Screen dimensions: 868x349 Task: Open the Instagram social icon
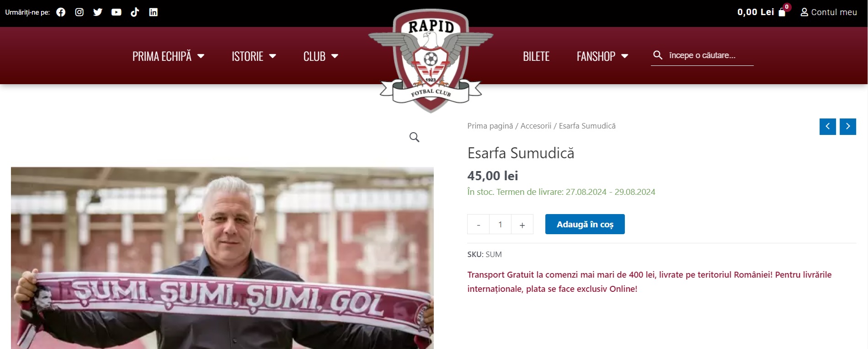(x=80, y=12)
